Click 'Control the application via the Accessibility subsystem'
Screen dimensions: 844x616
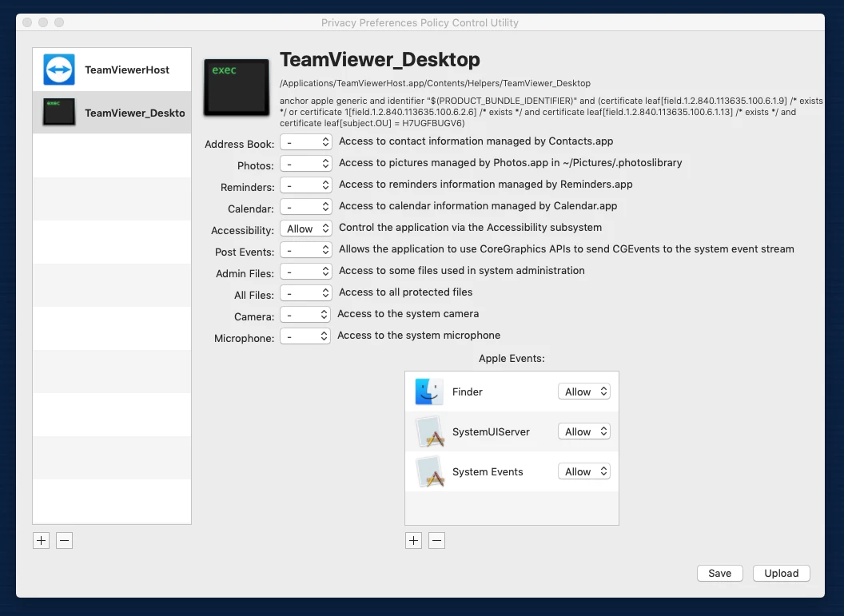(x=471, y=228)
